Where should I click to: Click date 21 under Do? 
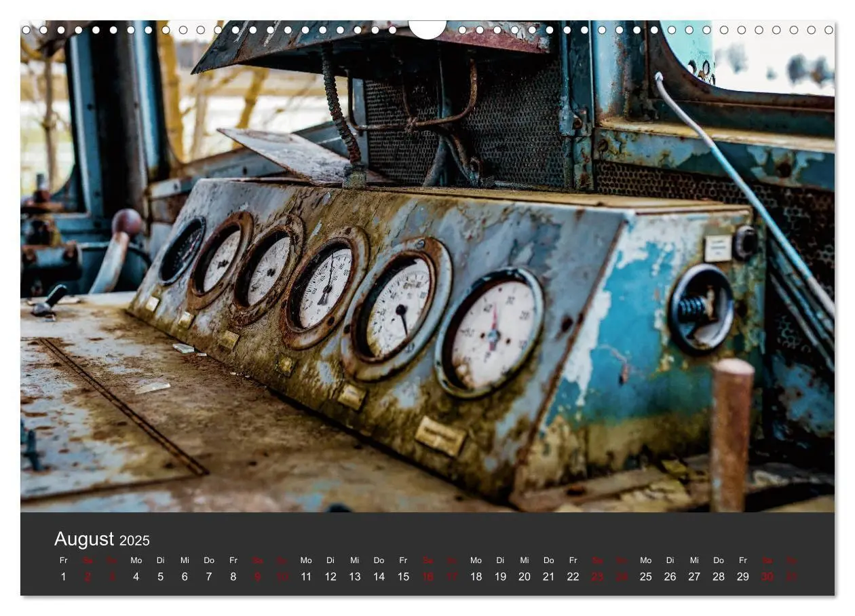pos(548,577)
